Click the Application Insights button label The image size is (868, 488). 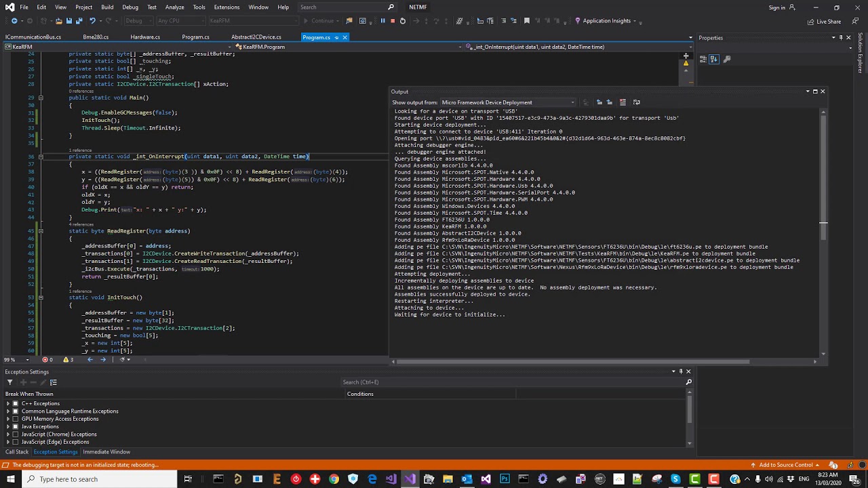[607, 21]
